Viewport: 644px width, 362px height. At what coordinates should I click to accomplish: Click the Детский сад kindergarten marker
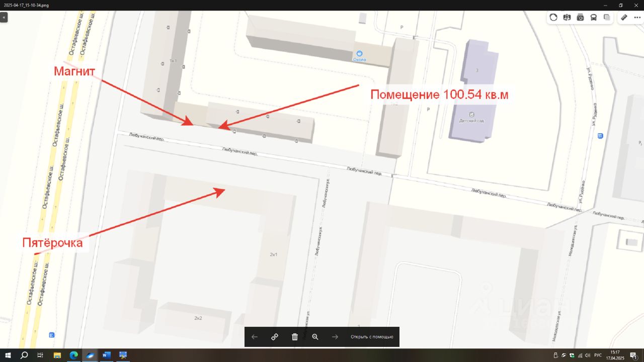click(x=471, y=115)
